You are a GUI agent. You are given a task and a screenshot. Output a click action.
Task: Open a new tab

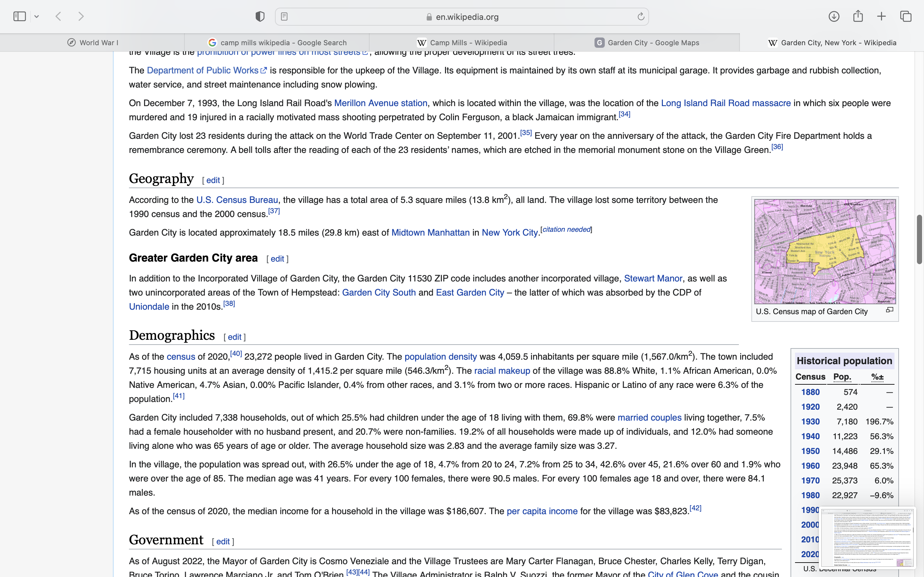[881, 16]
